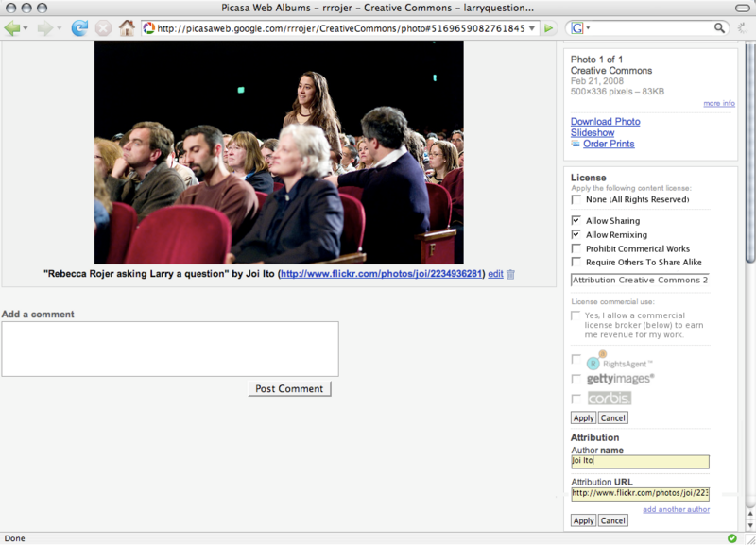This screenshot has width=756, height=545.
Task: Click the vertical scrollbar thumb
Action: (750, 152)
